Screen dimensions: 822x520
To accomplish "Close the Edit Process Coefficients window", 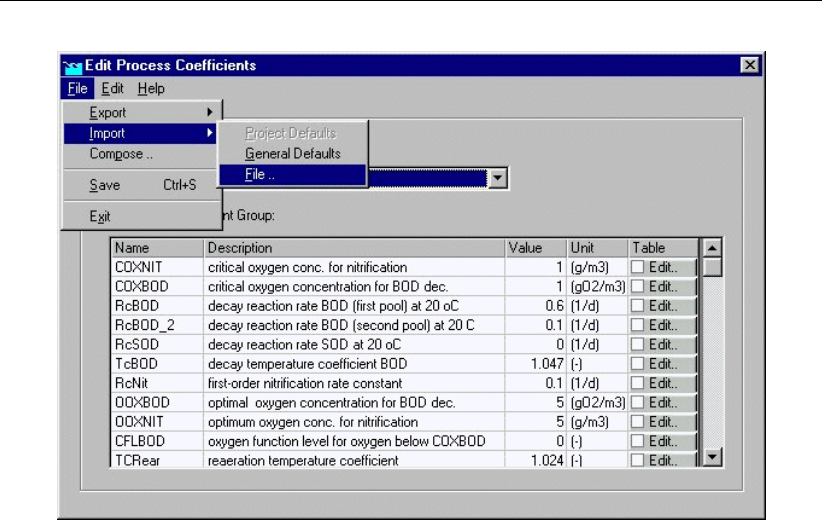I will coord(749,66).
